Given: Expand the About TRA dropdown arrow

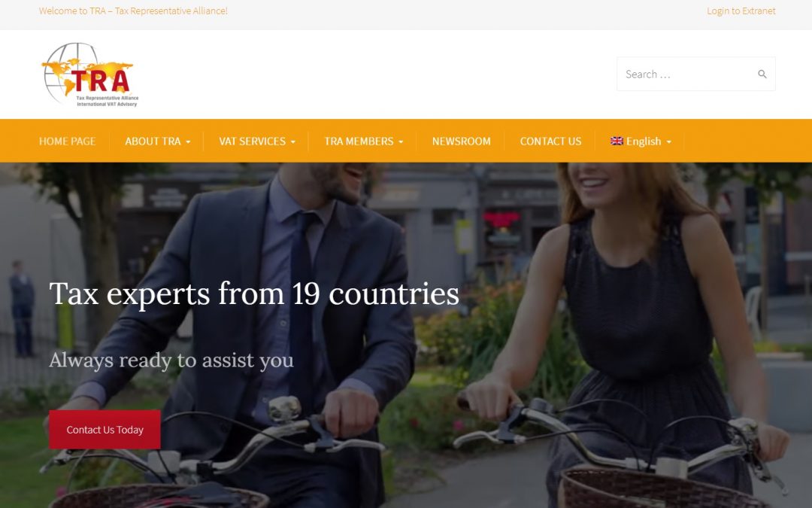Looking at the screenshot, I should pyautogui.click(x=188, y=142).
